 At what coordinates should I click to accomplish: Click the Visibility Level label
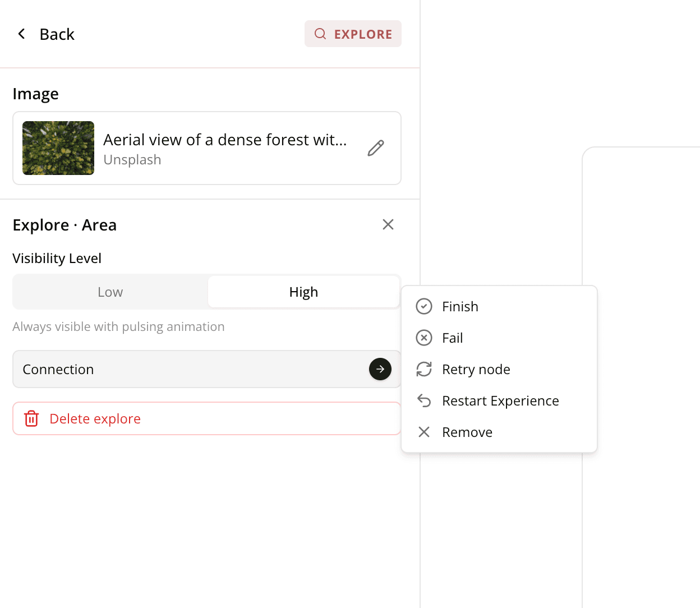(57, 258)
